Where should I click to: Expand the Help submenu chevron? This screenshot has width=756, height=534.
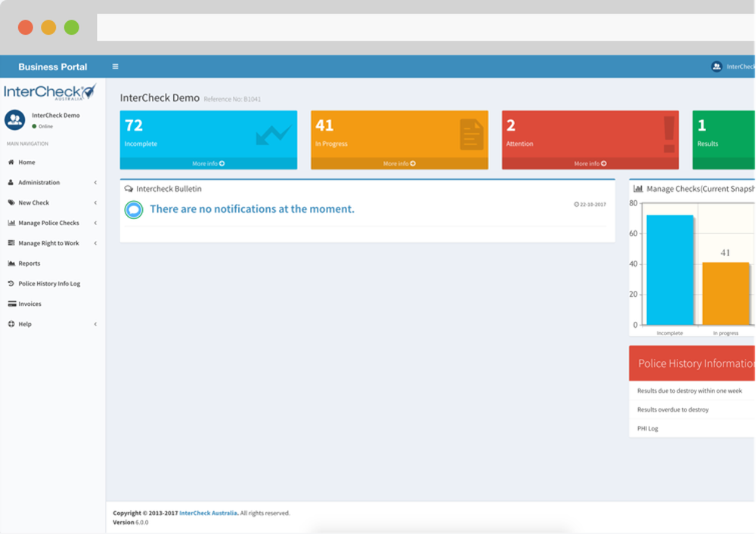tap(95, 324)
